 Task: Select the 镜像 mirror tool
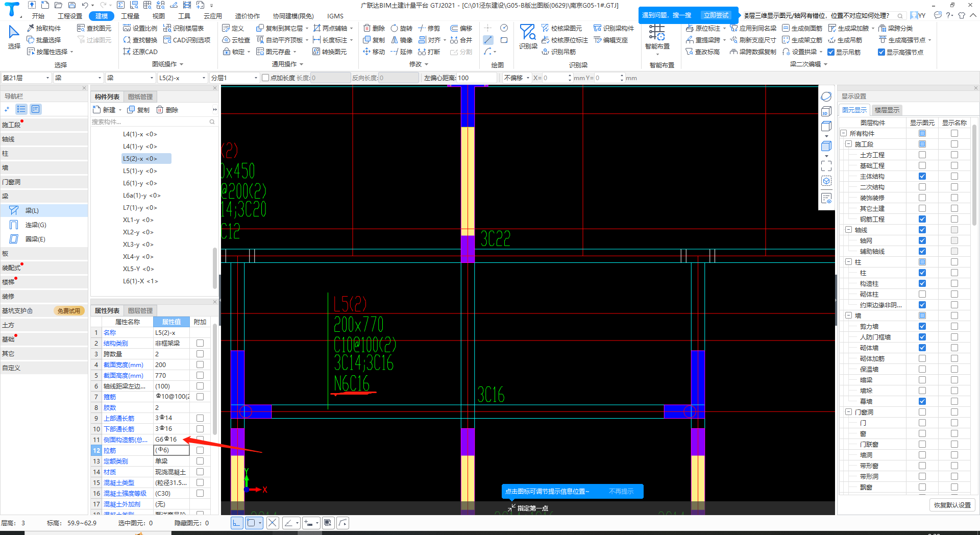402,40
